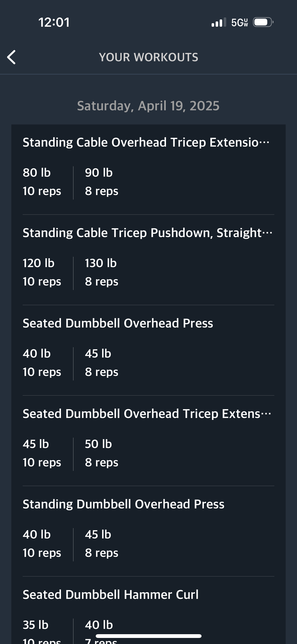Open Seated Dumbbell Overhead Tricep Extension entry
This screenshot has width=297, height=644.
tap(147, 414)
